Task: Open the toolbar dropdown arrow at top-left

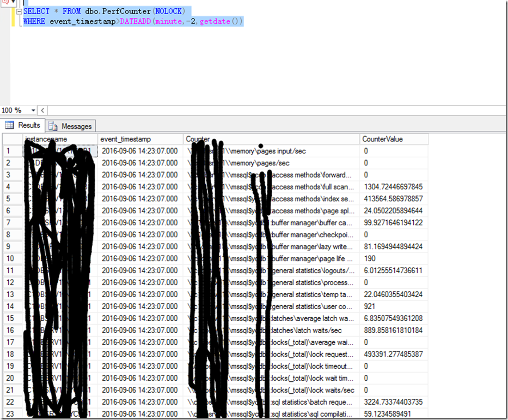Action: coord(12,3)
